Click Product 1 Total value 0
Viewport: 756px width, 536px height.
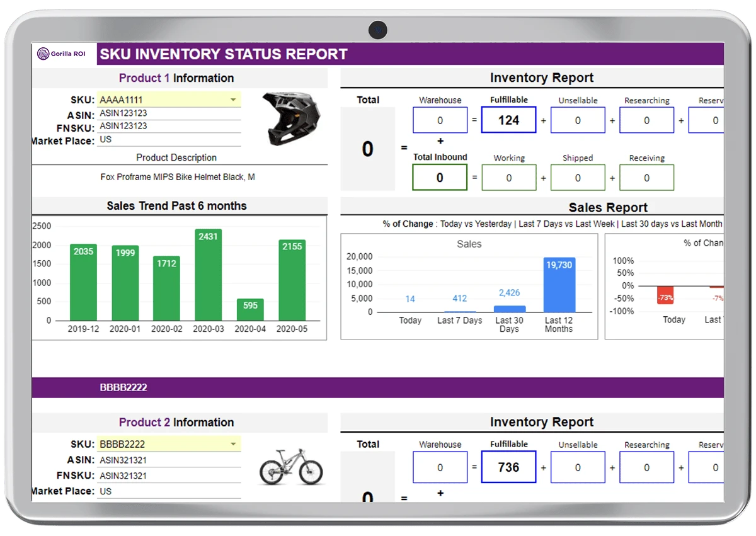tap(368, 149)
